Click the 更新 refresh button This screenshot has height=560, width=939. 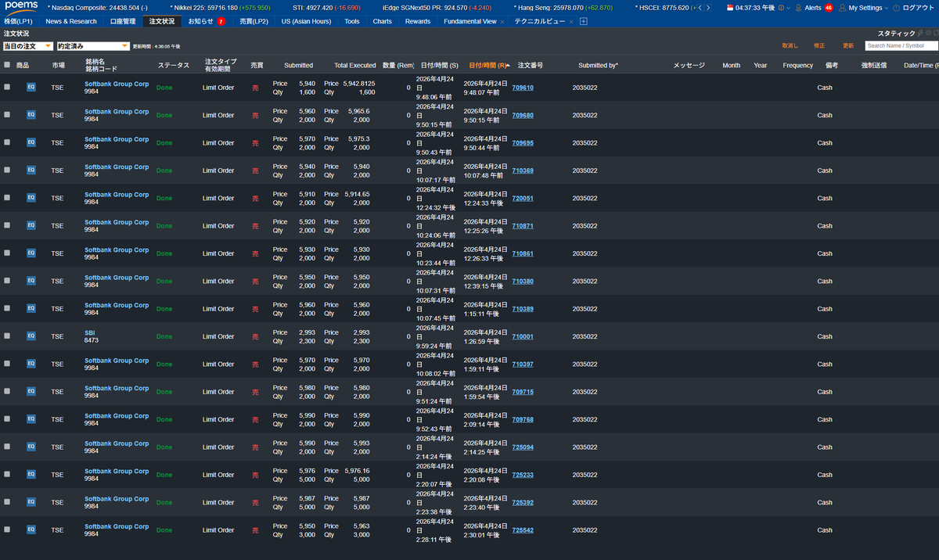pyautogui.click(x=848, y=46)
